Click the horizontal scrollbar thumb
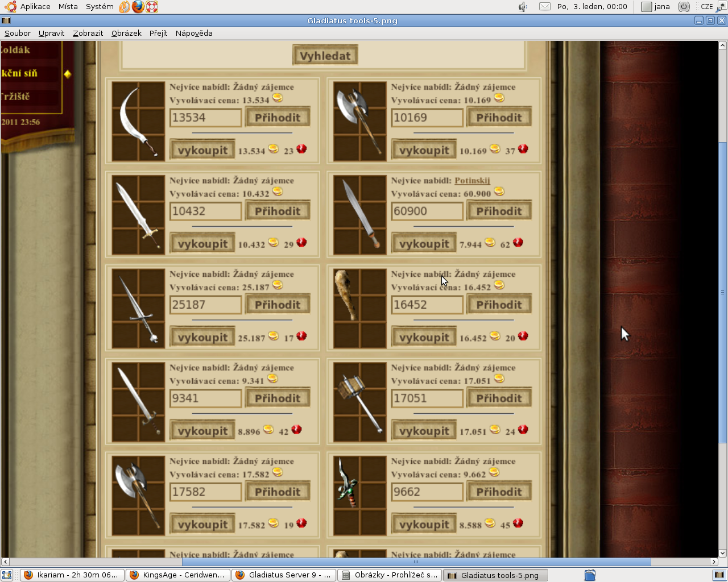 [x=416, y=562]
